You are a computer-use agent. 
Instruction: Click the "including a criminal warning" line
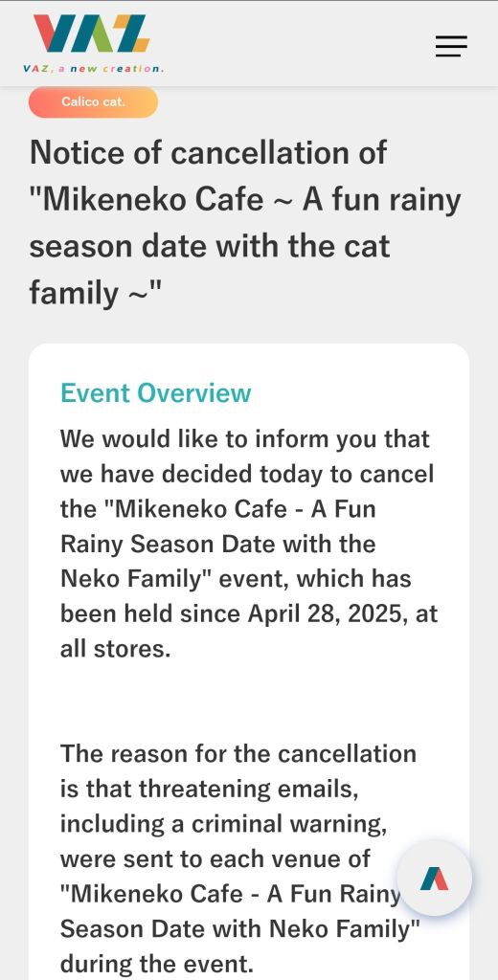223,824
